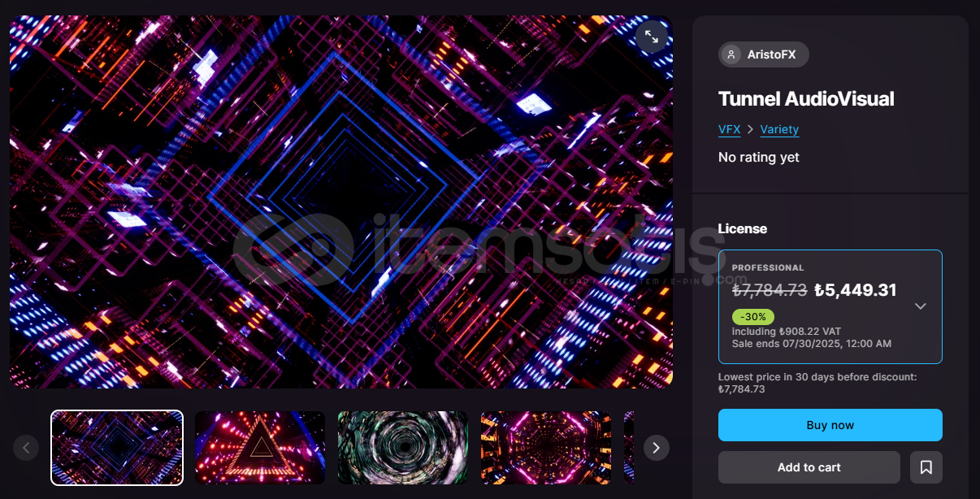Add the Tunnel AudioVisual to cart
This screenshot has width=980, height=499.
click(809, 467)
